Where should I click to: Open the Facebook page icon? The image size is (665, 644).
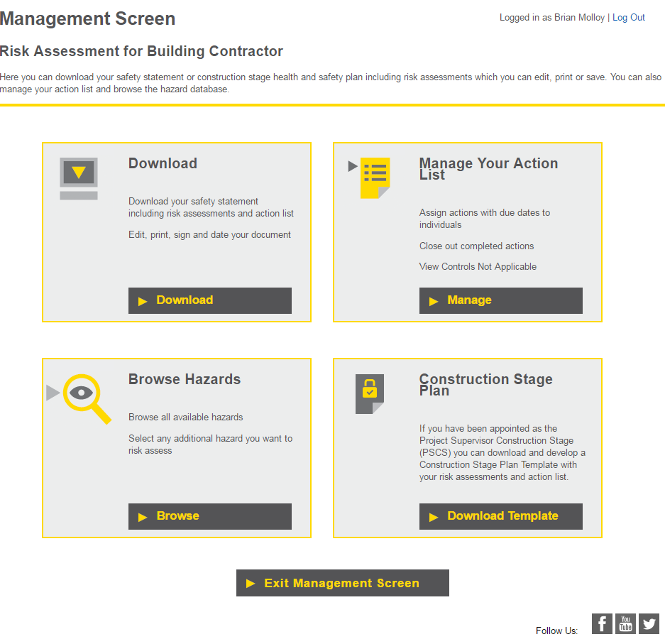point(601,623)
